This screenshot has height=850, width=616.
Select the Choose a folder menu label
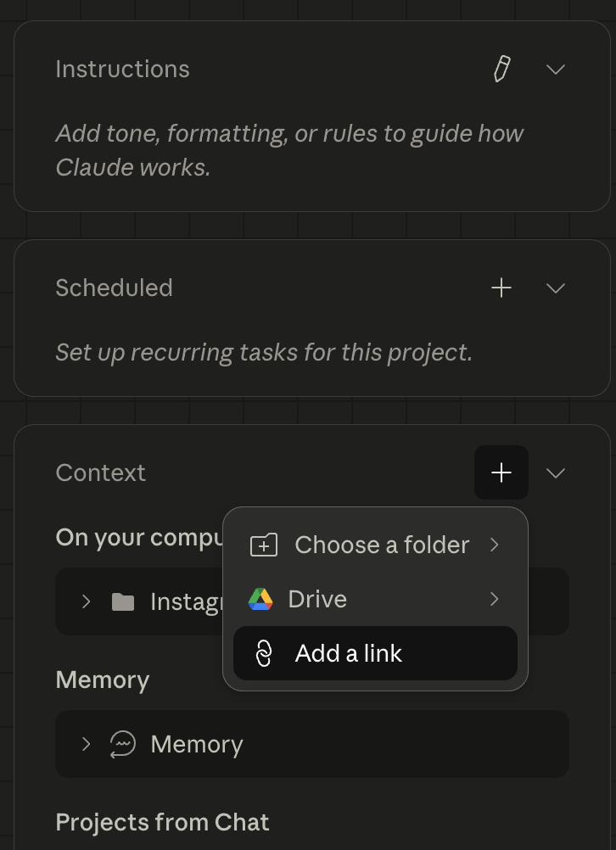click(382, 545)
